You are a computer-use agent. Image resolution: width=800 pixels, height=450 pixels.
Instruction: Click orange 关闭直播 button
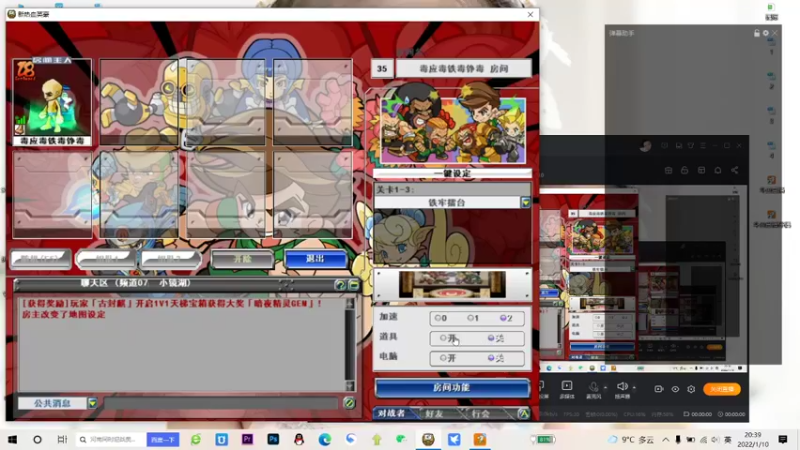point(721,389)
